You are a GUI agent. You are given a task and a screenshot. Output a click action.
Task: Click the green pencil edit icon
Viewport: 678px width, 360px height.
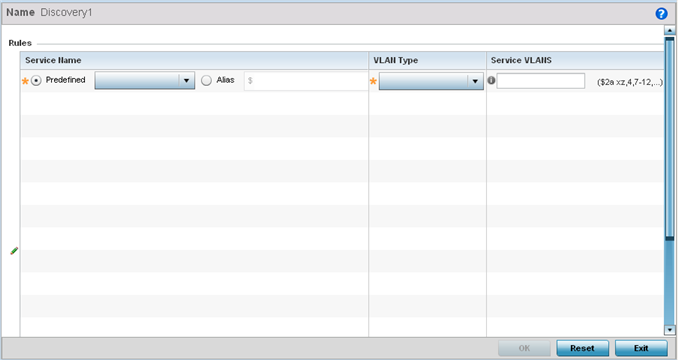click(14, 251)
